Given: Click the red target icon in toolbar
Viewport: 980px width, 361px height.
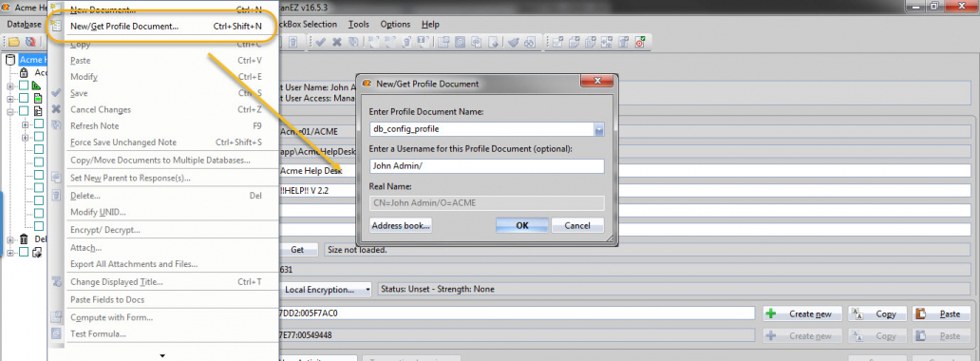Looking at the screenshot, I should tap(639, 42).
